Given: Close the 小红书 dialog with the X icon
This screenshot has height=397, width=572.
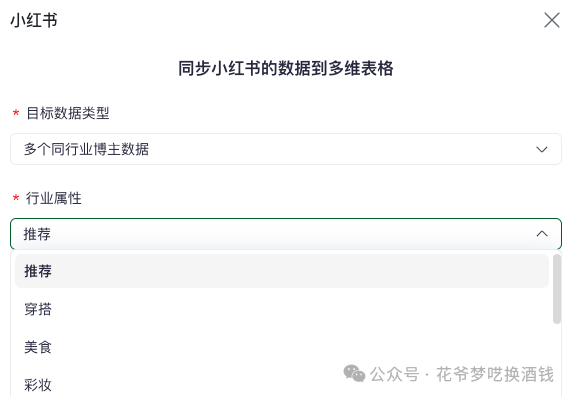Looking at the screenshot, I should point(552,20).
